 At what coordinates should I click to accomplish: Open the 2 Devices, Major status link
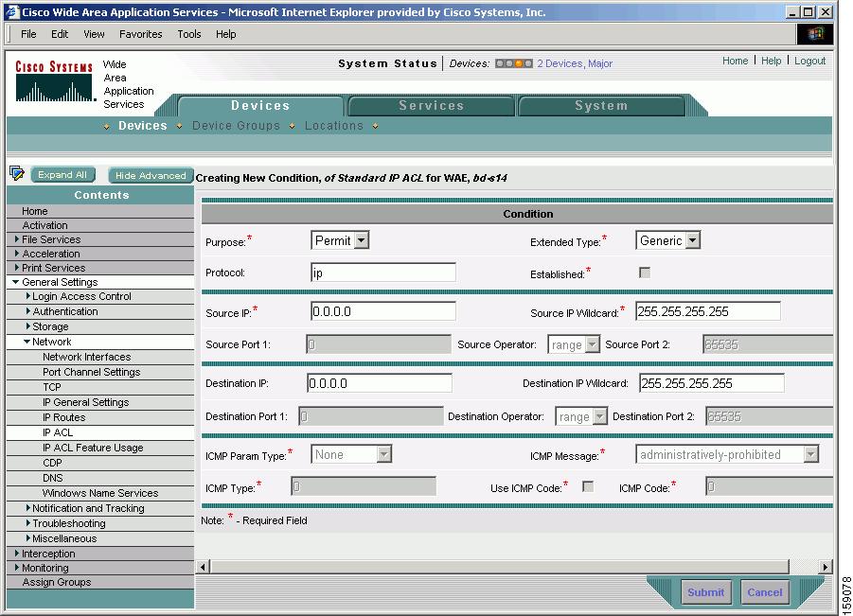click(575, 63)
